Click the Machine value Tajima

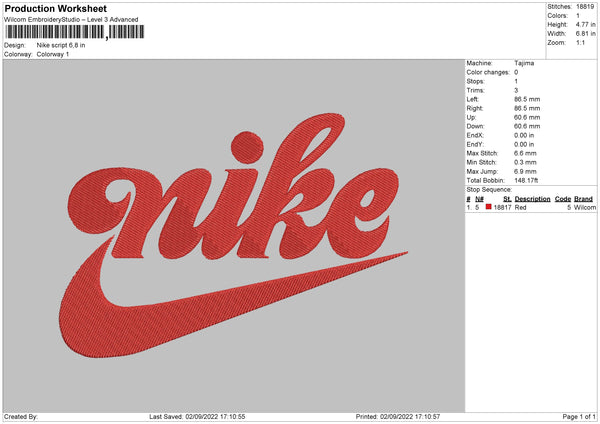click(x=524, y=63)
